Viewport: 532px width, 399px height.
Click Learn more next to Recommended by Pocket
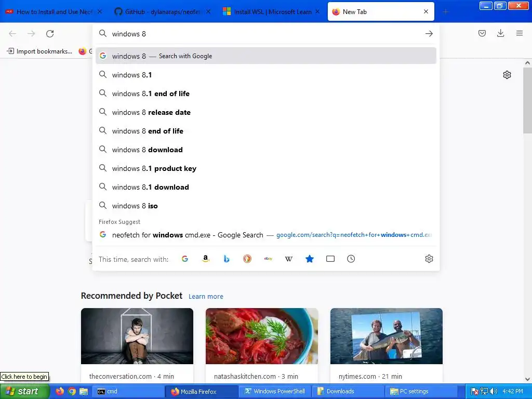tap(206, 297)
